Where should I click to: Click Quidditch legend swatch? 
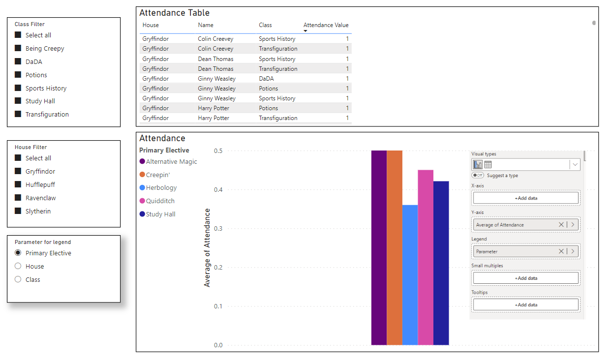click(142, 201)
